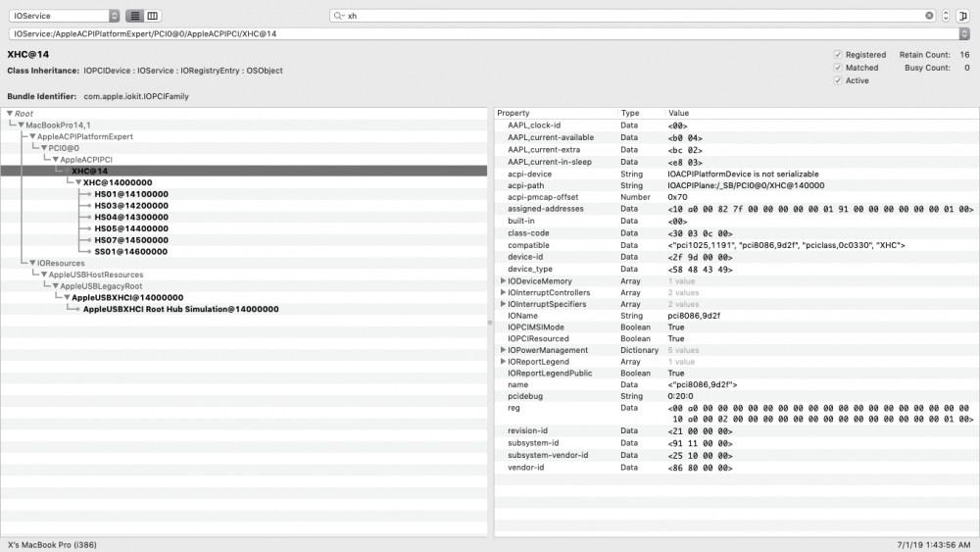Collapse the IOResources node

pos(32,263)
